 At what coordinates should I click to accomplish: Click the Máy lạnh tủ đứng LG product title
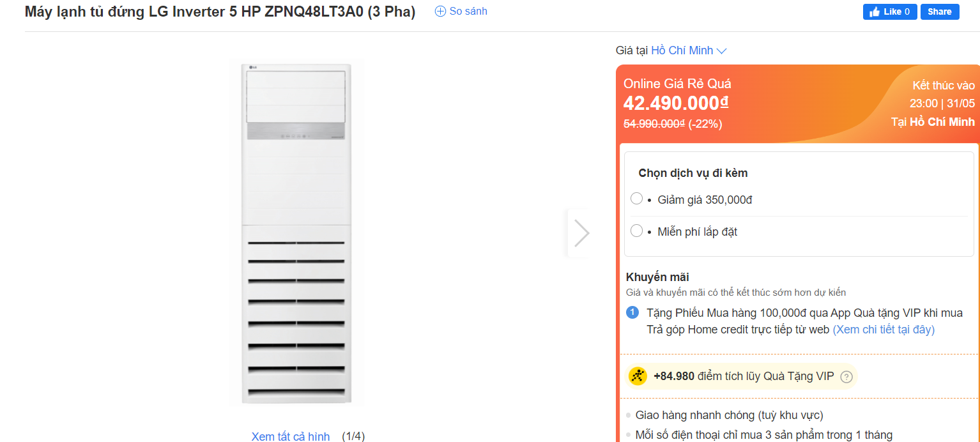[x=220, y=12]
